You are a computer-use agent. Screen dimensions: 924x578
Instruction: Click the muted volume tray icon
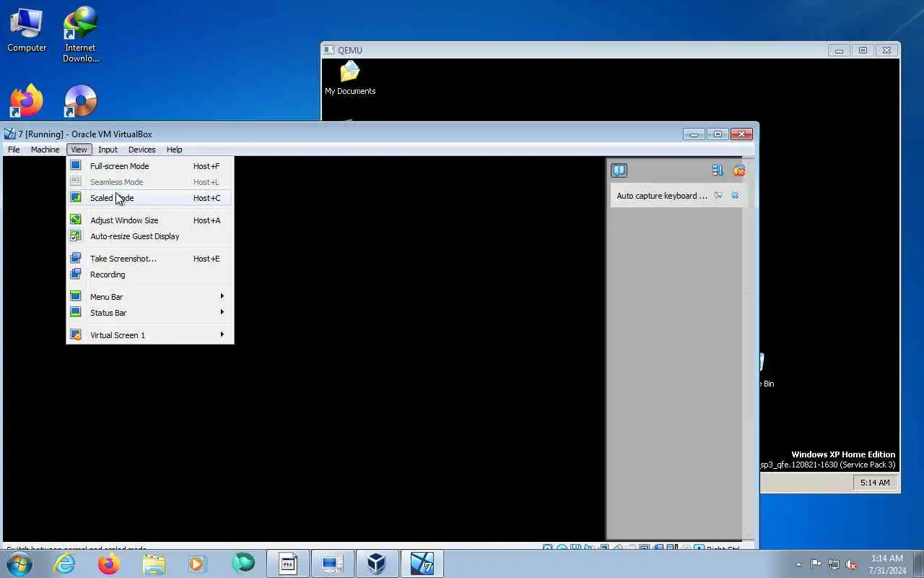[x=851, y=564]
